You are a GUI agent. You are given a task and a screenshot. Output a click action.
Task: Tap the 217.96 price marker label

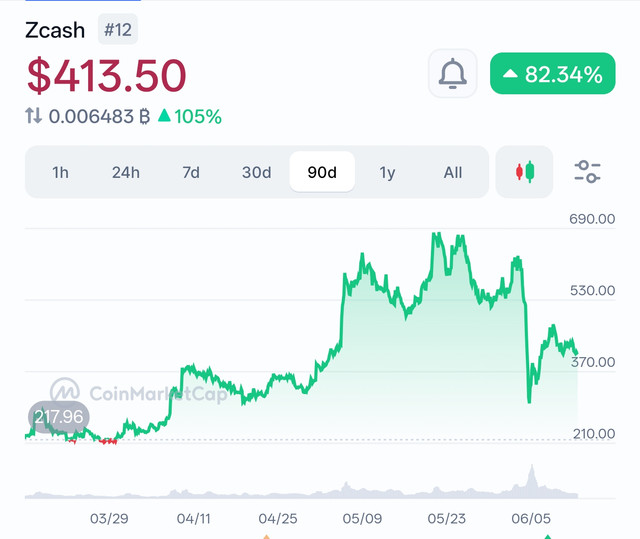59,417
